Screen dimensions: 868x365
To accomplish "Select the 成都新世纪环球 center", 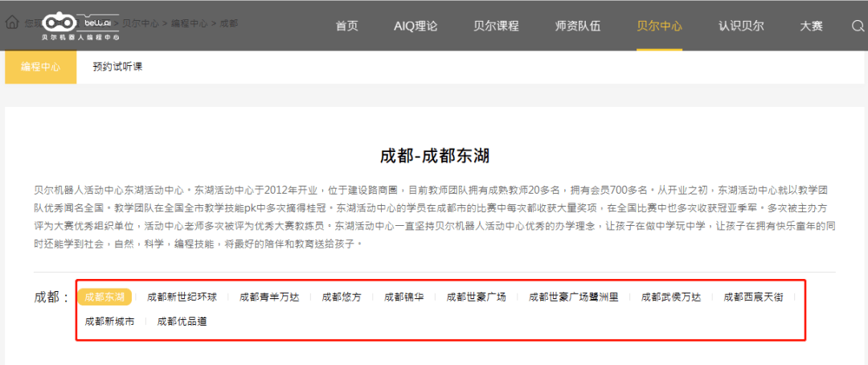I will (182, 297).
